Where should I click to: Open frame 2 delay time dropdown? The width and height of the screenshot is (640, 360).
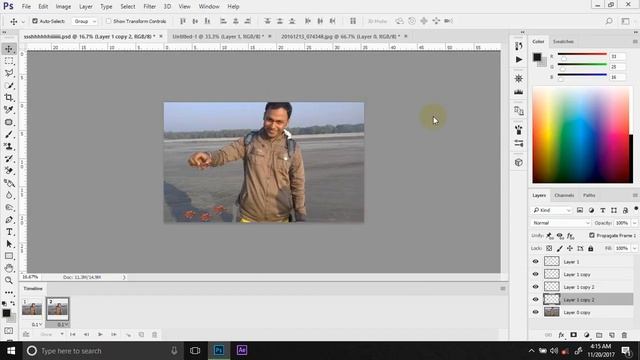pos(62,324)
